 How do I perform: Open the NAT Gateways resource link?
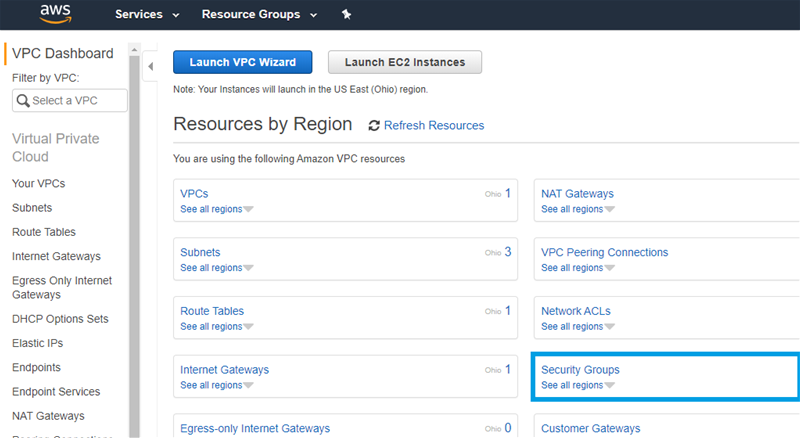[x=577, y=193]
